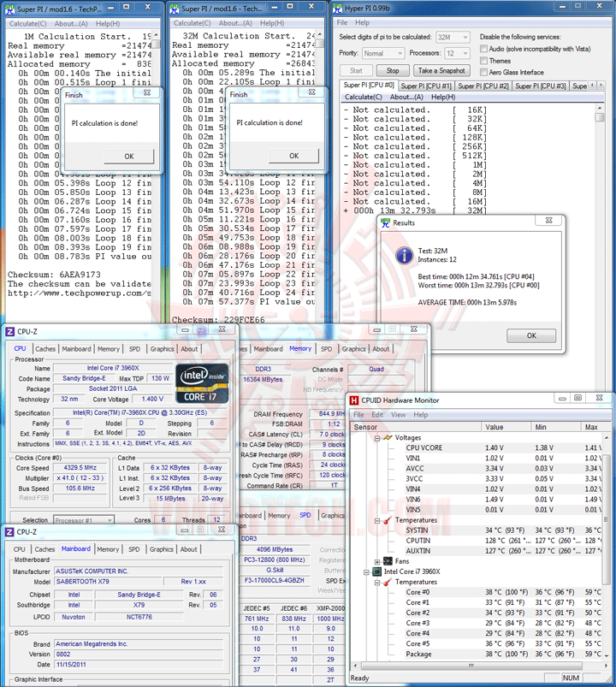The height and width of the screenshot is (687, 616).
Task: Open Hyper PI Help menu
Action: point(362,22)
